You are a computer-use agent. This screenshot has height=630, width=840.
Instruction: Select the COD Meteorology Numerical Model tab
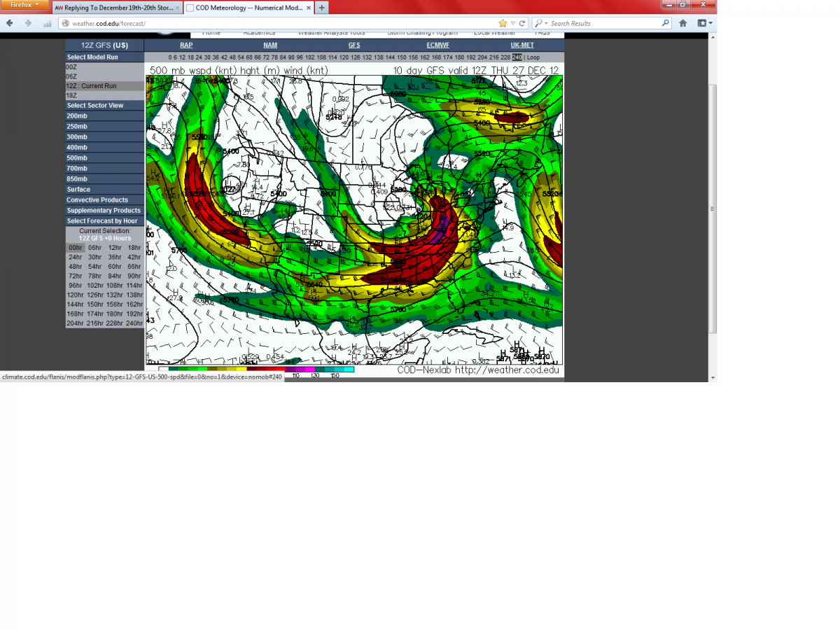pos(249,8)
